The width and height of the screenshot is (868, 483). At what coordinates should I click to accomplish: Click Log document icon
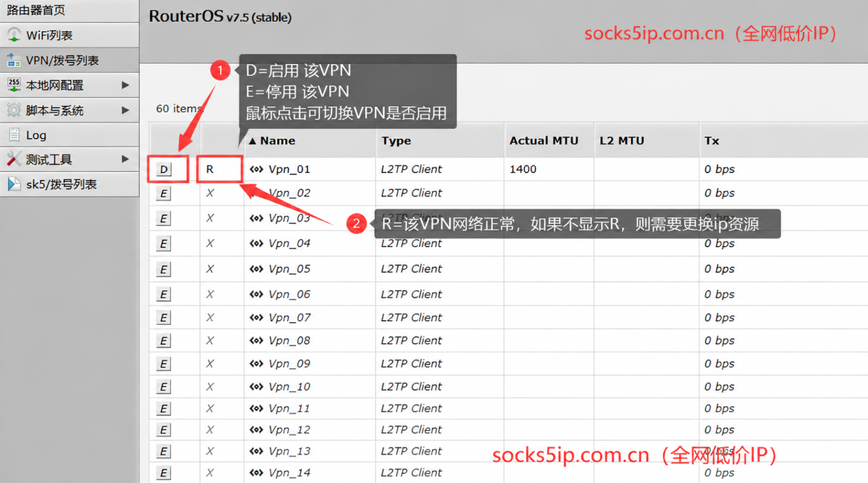tap(14, 135)
